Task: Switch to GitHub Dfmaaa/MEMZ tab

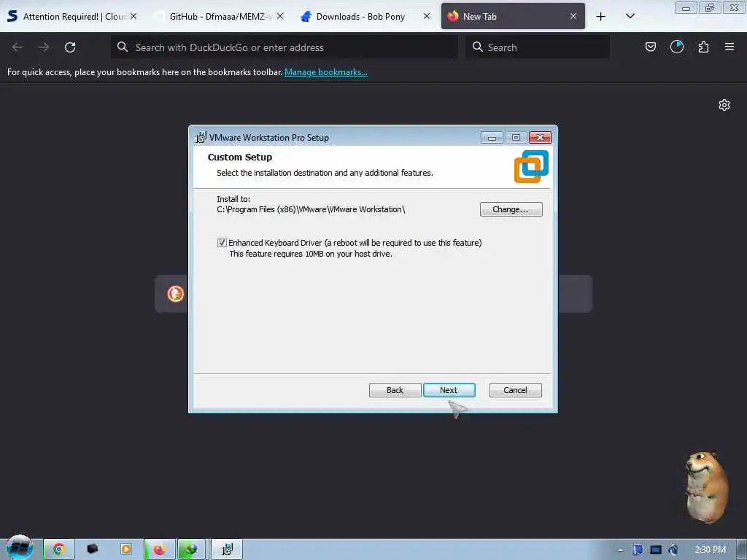Action: [219, 16]
